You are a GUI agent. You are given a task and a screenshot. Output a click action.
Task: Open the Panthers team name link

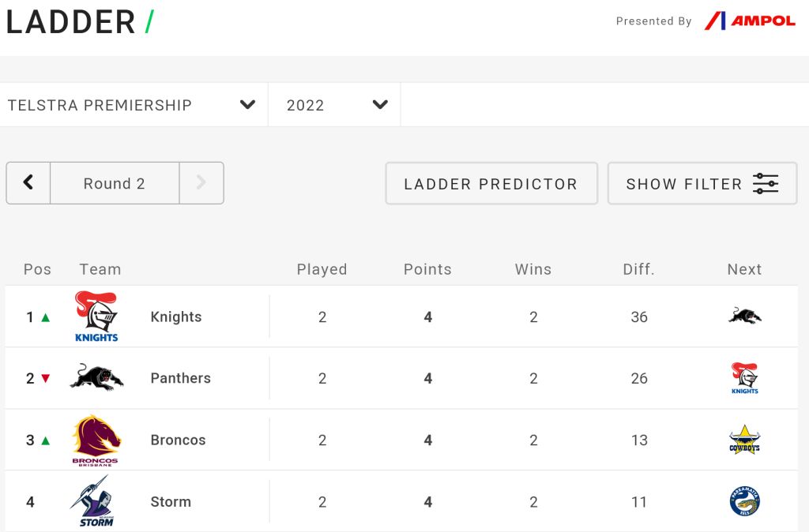click(x=181, y=378)
